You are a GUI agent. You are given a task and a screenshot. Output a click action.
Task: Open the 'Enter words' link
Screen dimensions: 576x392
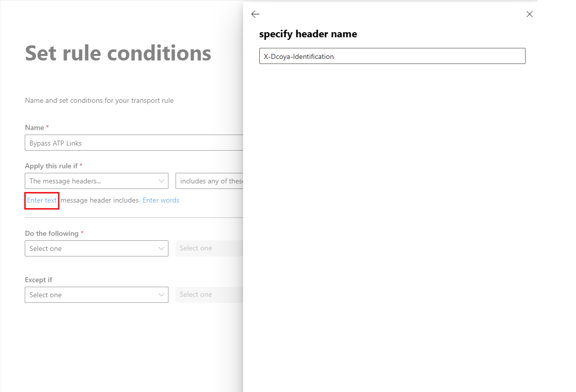(161, 201)
